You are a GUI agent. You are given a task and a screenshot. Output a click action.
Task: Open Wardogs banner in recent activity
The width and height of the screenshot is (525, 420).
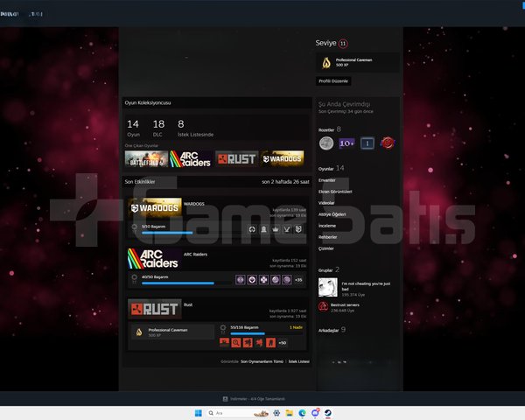[155, 207]
